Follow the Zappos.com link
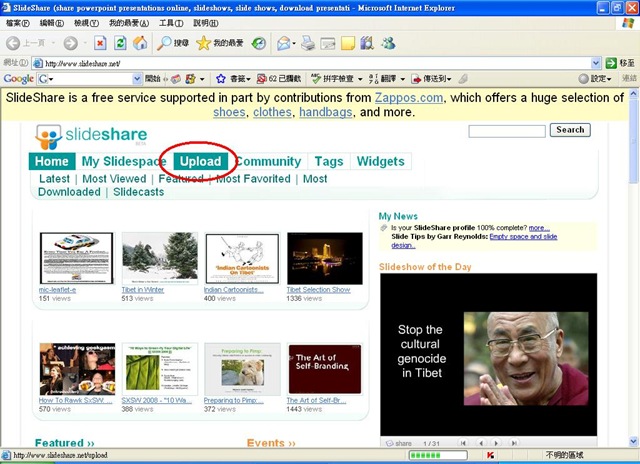The image size is (640, 464). (409, 98)
